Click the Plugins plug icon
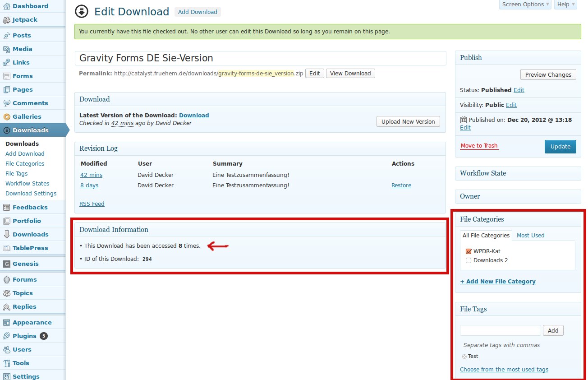The image size is (588, 380). 7,336
